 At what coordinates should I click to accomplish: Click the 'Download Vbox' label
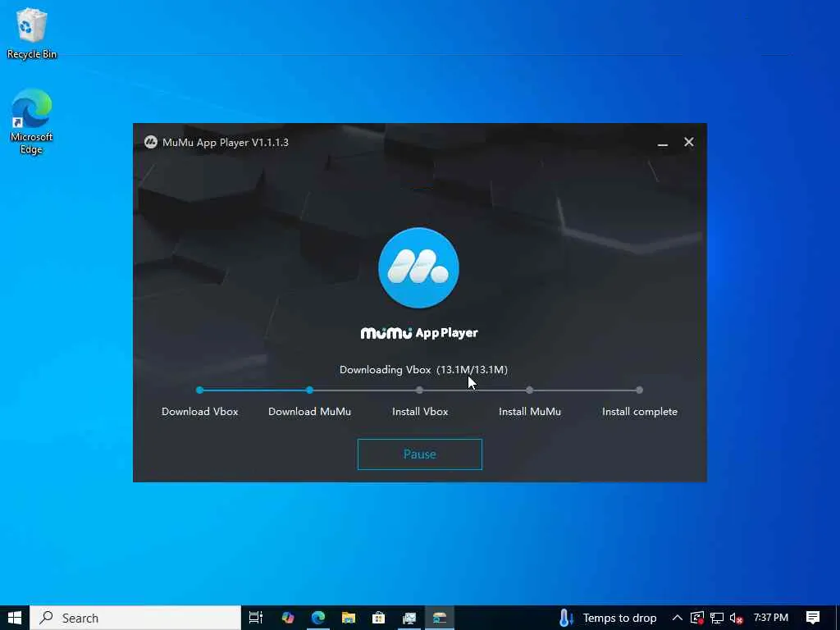click(x=200, y=412)
